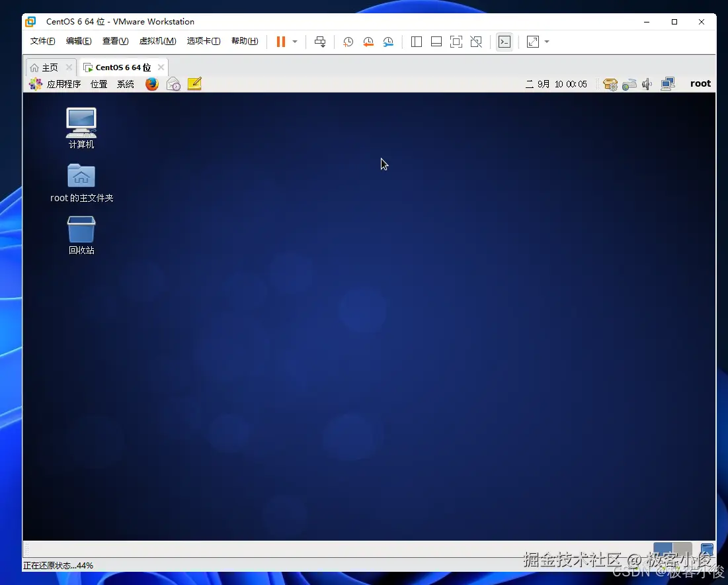
Task: Click the VMware Workstation logo in the title bar
Action: click(x=30, y=22)
